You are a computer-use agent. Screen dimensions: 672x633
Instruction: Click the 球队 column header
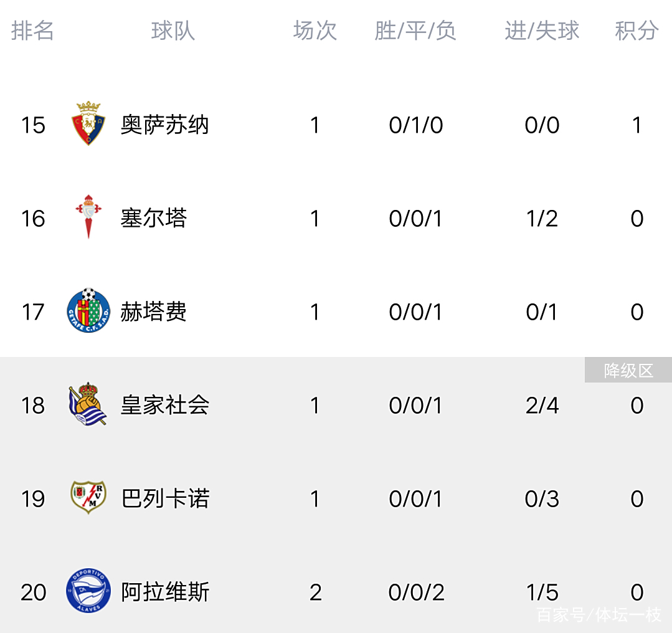click(173, 31)
